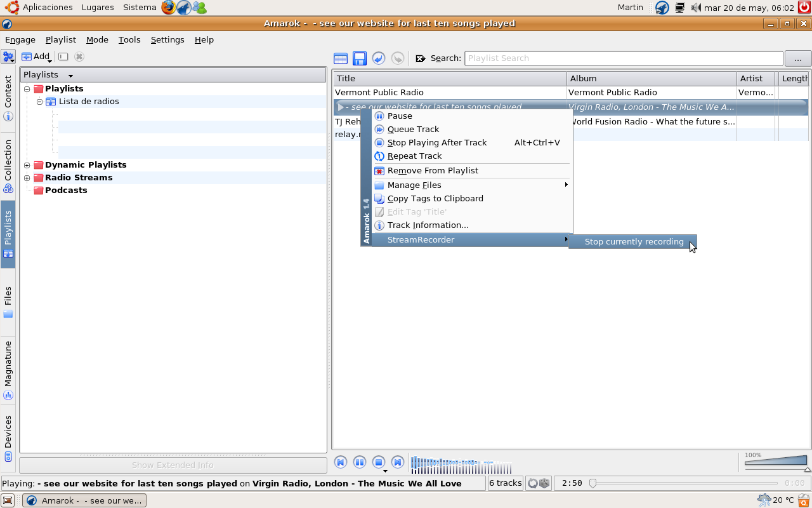Open the Manage Files submenu
The height and width of the screenshot is (508, 812).
471,185
